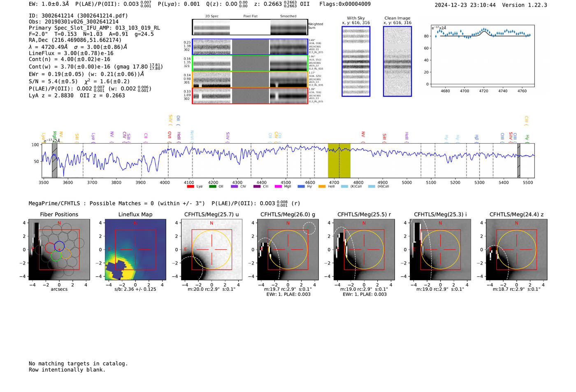Select the 'Smoothed' column header

288,16
